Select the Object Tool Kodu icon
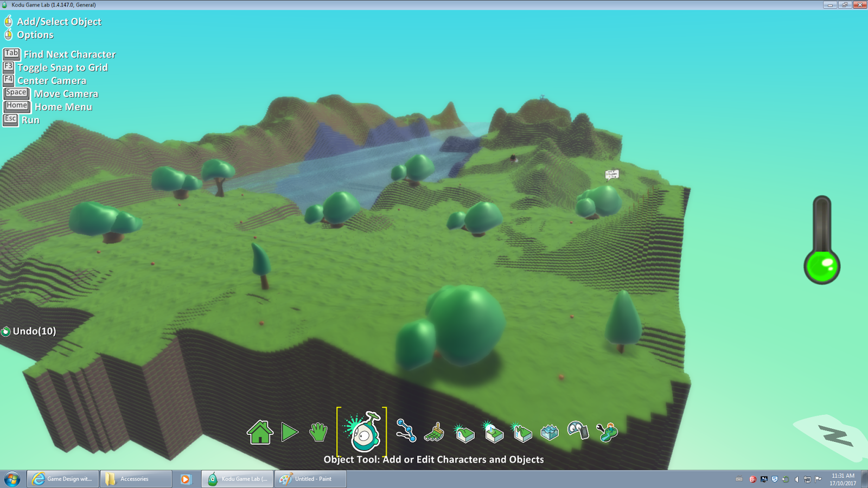This screenshot has height=488, width=868. [362, 432]
